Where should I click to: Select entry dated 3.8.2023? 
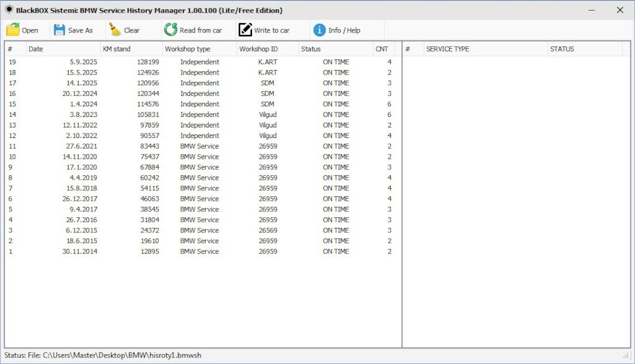coord(200,114)
